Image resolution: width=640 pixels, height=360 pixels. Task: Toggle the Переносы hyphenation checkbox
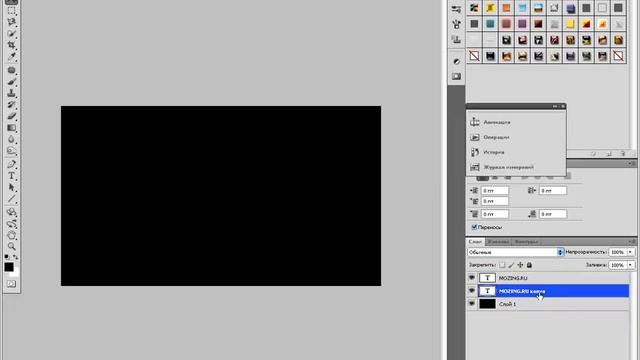[x=474, y=227]
